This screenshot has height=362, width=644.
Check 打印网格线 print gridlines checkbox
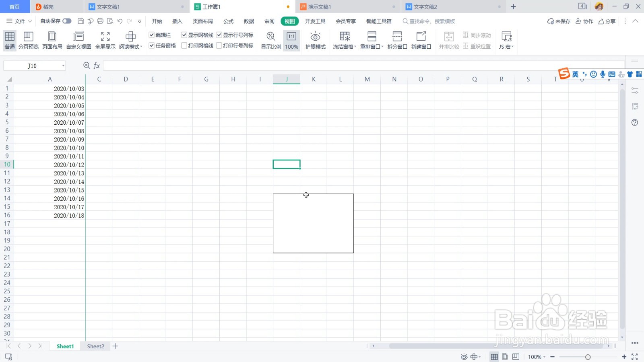pyautogui.click(x=184, y=45)
